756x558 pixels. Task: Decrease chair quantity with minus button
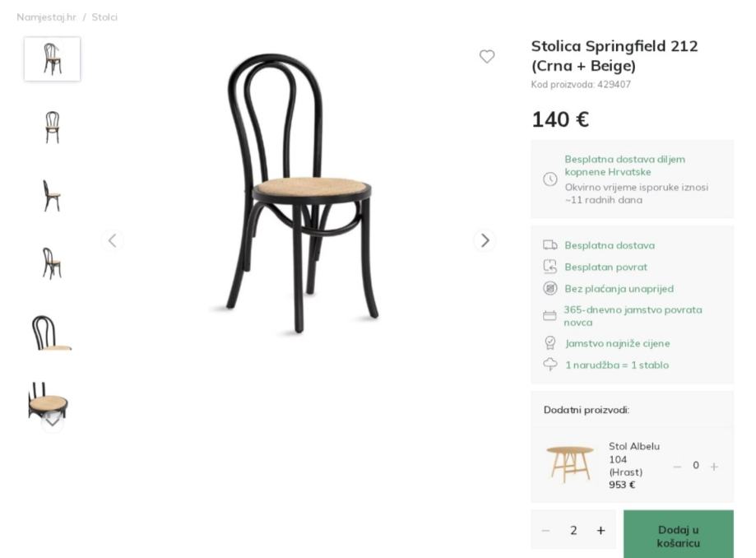coord(545,531)
